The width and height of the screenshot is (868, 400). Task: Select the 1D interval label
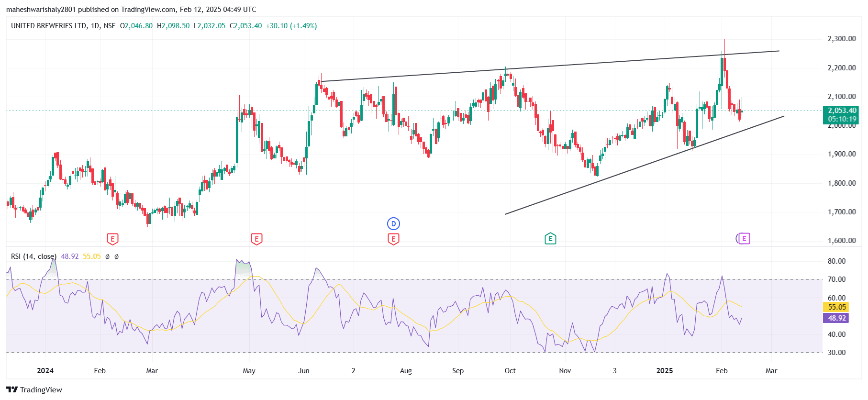[95, 26]
